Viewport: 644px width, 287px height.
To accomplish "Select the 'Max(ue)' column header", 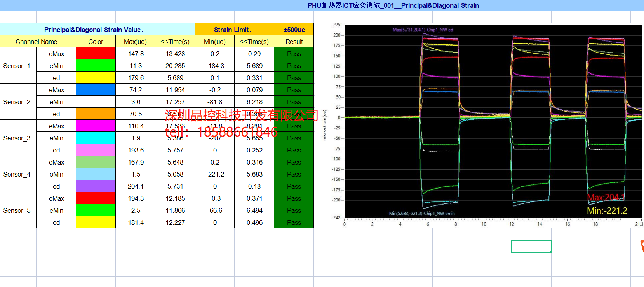I will [135, 42].
